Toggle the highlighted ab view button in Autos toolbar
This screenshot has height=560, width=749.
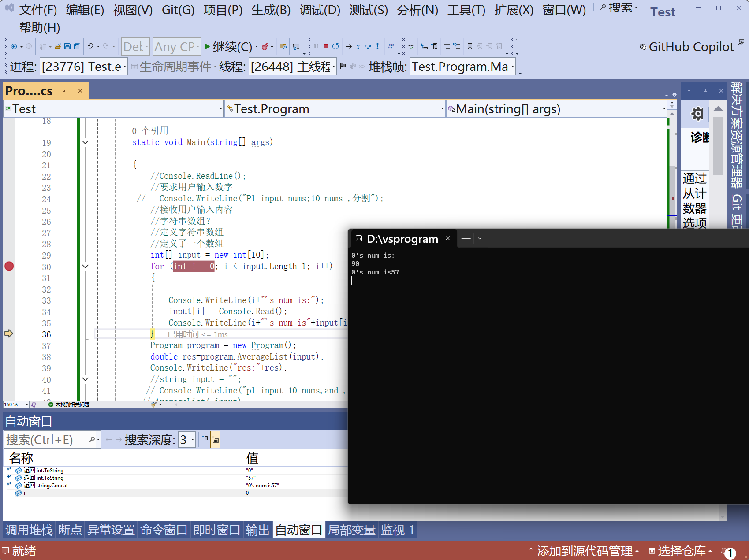215,439
